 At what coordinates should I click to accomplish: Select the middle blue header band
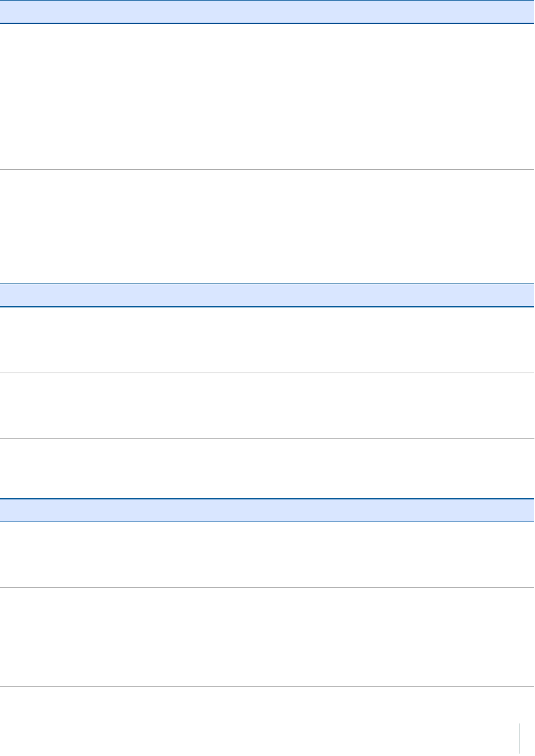pyautogui.click(x=267, y=295)
